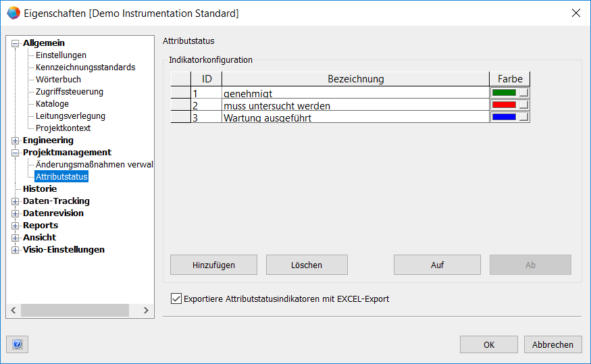Open color picker for the genehmigt row
Viewport: 591px width, 364px height.
[x=523, y=93]
